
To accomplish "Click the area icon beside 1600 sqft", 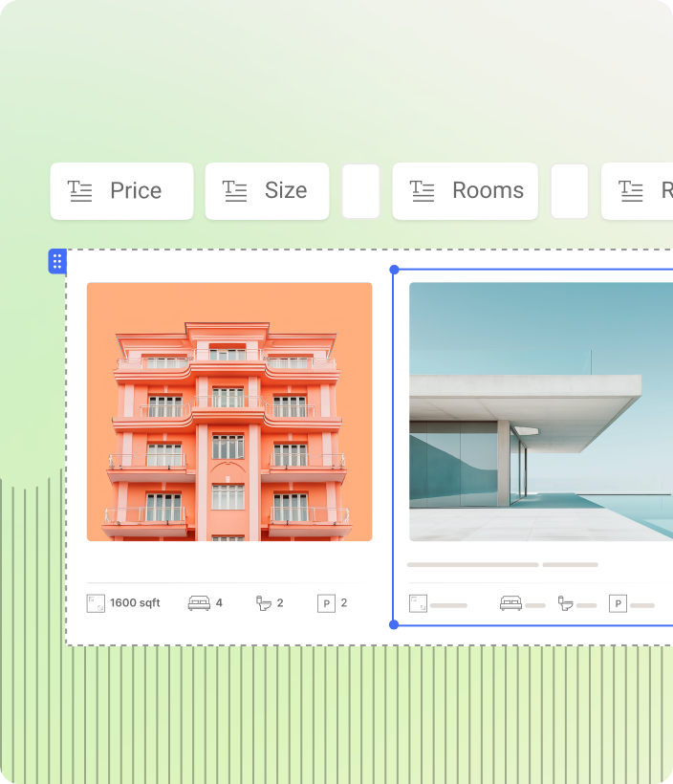I will tap(96, 603).
